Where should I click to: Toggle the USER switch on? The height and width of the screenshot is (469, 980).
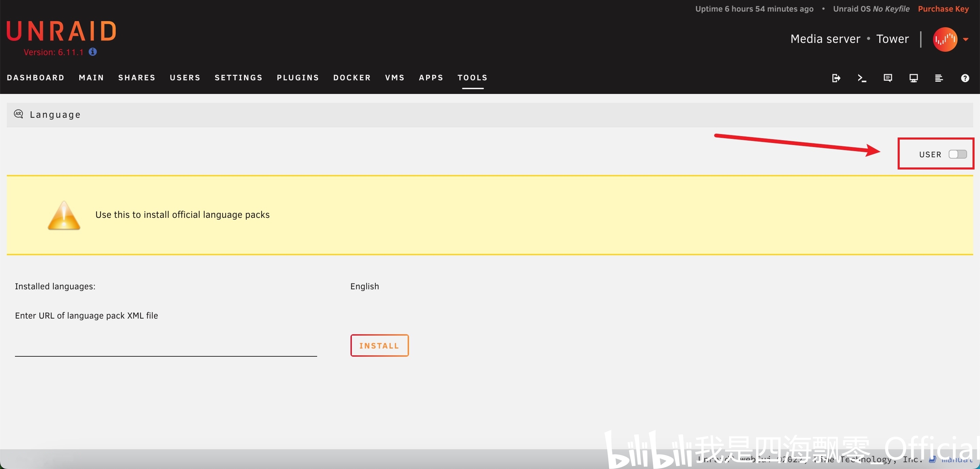(x=957, y=154)
